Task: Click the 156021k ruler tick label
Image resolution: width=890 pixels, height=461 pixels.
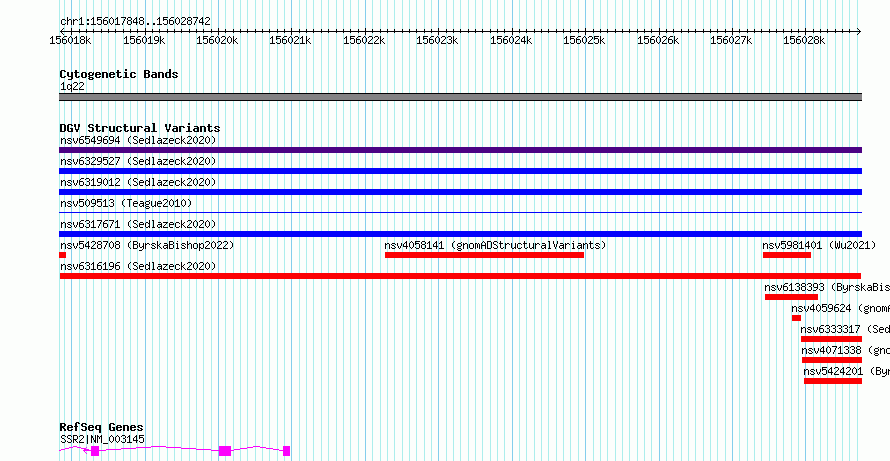Action: 292,40
